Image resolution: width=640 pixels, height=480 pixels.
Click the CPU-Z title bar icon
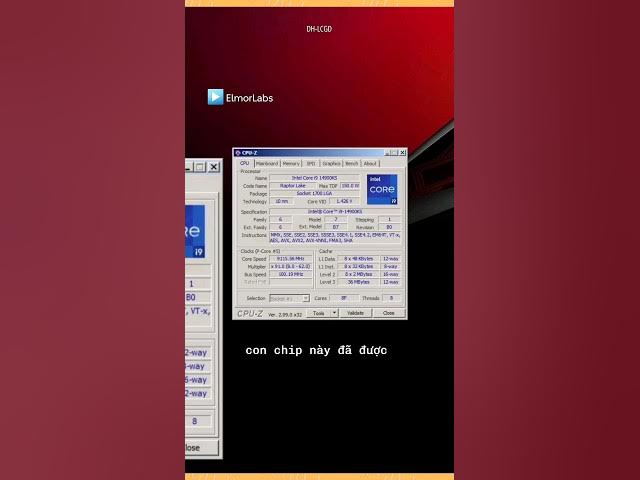(238, 153)
